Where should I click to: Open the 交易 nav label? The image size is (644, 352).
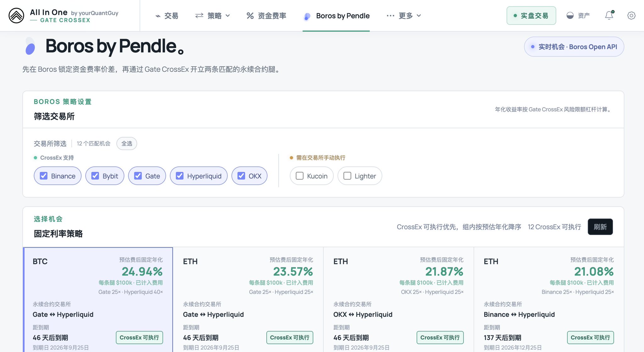coord(171,16)
